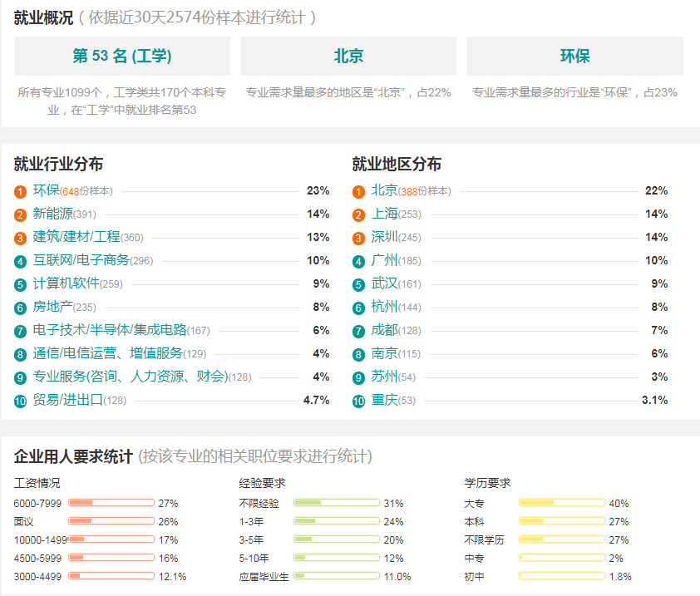The image size is (700, 596).
Task: Click the 3.1% value for 重庆
Action: click(x=655, y=400)
